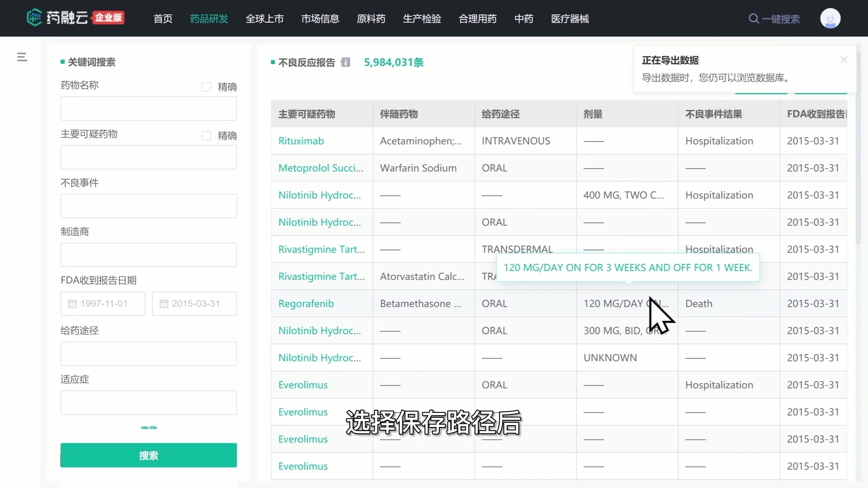Focus the 不良事件 input field
The width and height of the screenshot is (868, 488).
148,206
